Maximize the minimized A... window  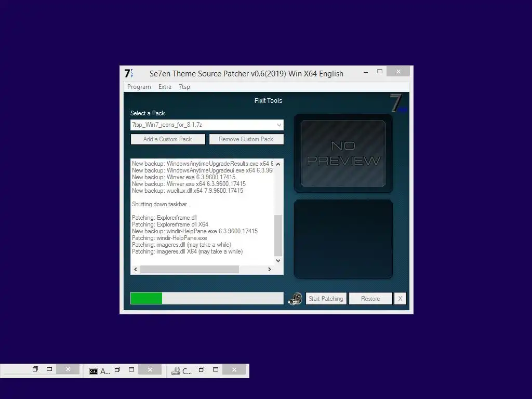coord(131,369)
